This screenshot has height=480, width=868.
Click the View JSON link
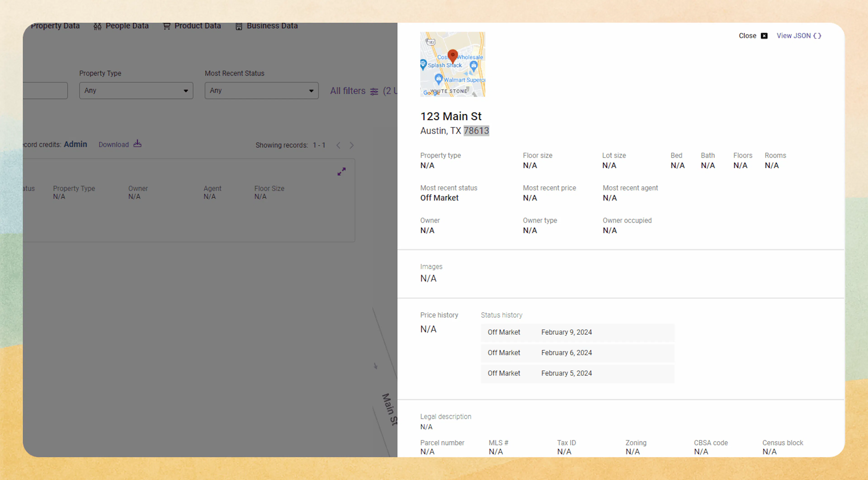point(794,35)
